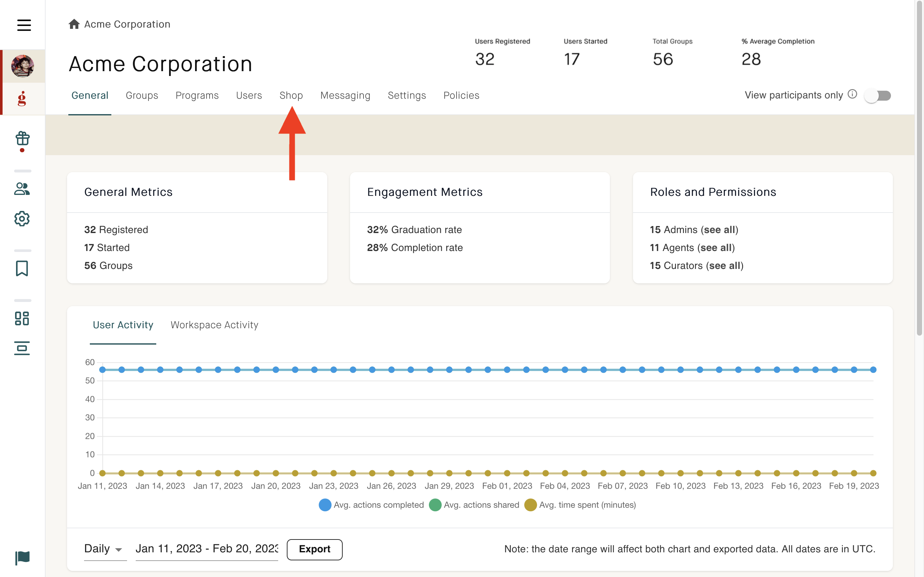
Task: Click see all next to Admins
Action: click(x=719, y=230)
